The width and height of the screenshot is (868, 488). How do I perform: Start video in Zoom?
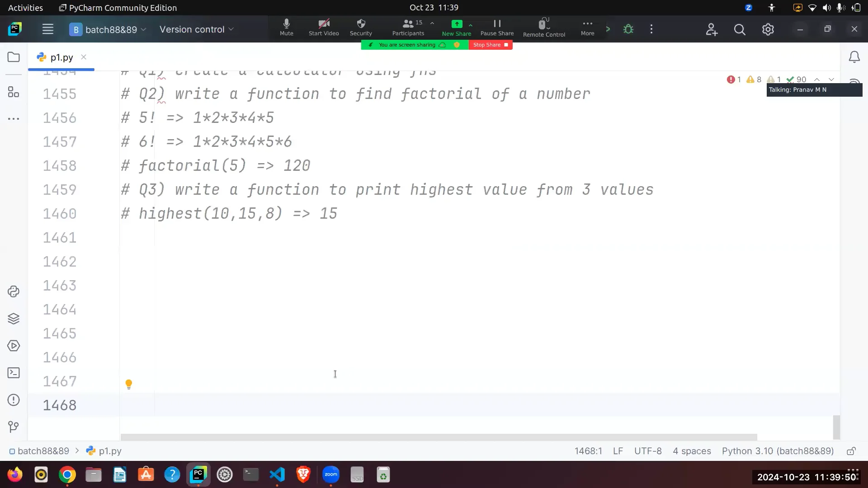(324, 27)
